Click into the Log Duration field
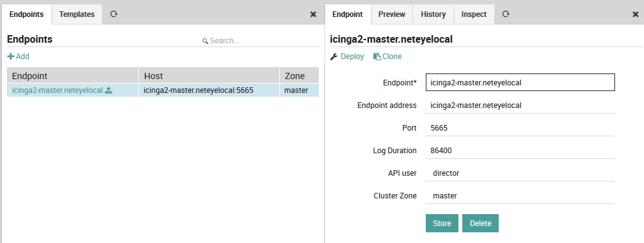Screen dimensions: 644x243 [520, 151]
